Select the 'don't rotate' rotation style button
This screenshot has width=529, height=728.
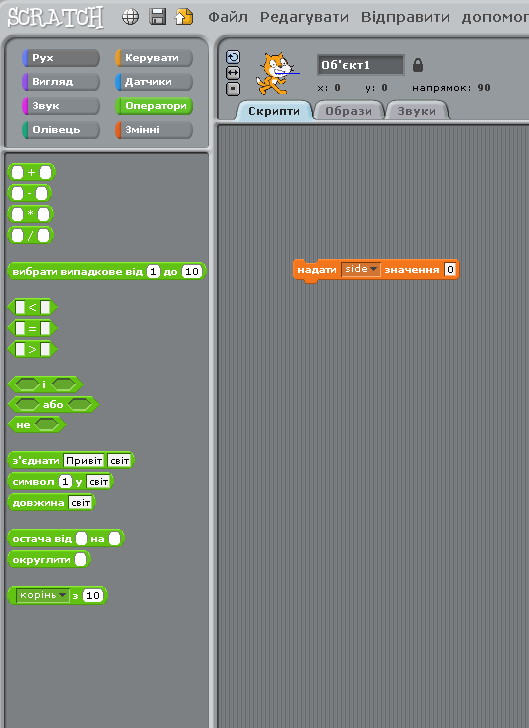[233, 89]
